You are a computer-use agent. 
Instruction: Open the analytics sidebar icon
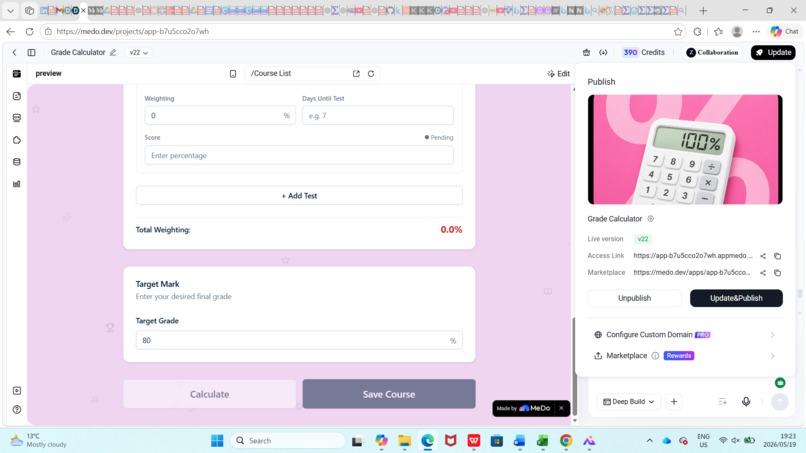coord(17,184)
